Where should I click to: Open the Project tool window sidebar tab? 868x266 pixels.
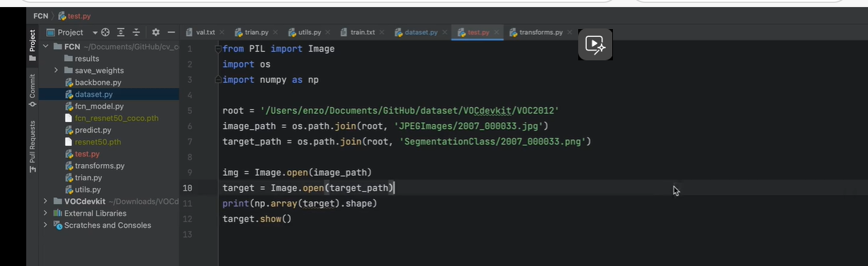pos(33,45)
